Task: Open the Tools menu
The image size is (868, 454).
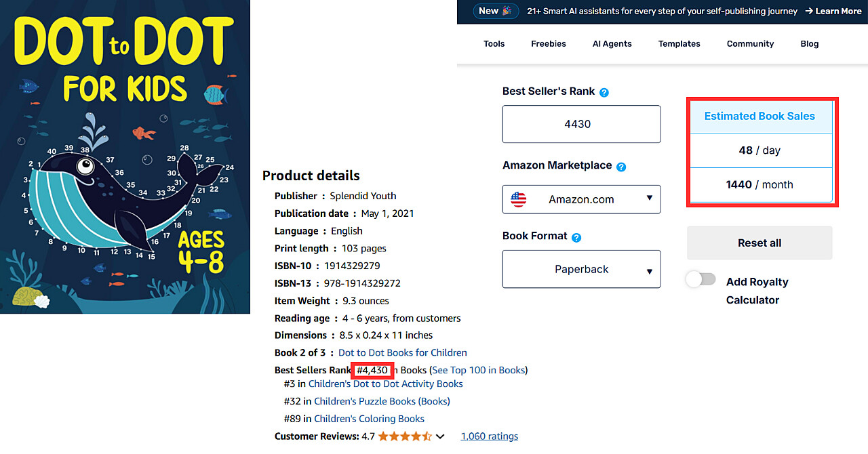Action: (494, 43)
